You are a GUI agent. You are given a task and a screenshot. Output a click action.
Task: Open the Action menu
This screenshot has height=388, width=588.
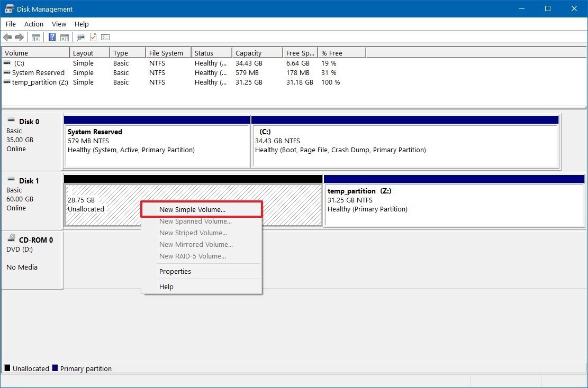(34, 24)
